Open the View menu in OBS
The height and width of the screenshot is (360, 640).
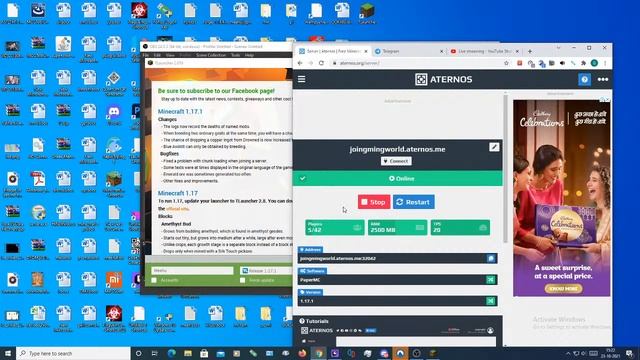[x=170, y=55]
